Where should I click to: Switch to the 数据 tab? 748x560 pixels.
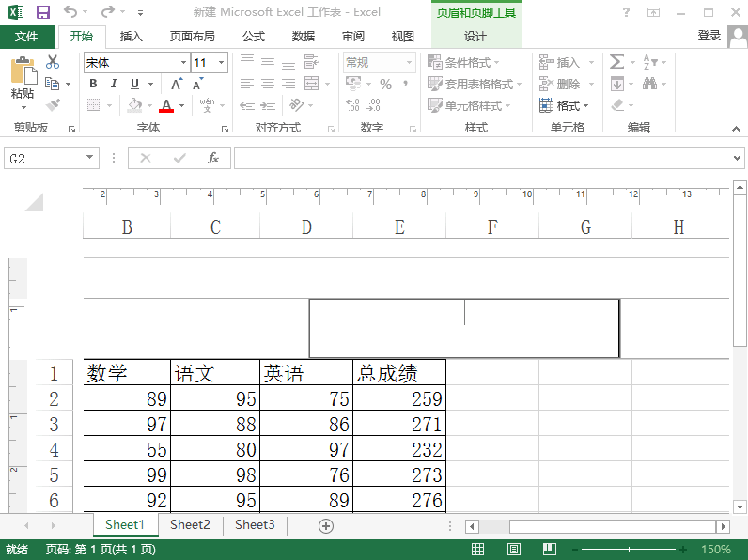pos(304,37)
